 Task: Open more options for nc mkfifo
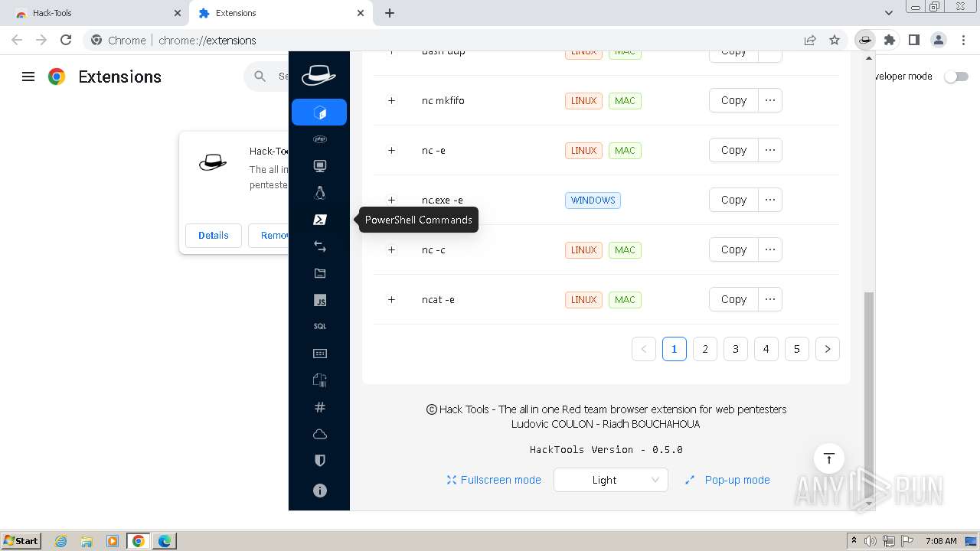(x=770, y=100)
